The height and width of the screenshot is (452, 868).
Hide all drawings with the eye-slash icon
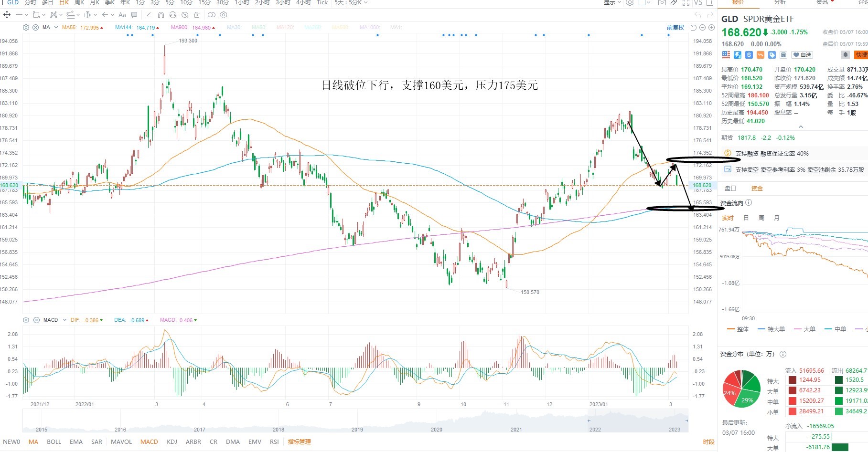click(x=185, y=15)
